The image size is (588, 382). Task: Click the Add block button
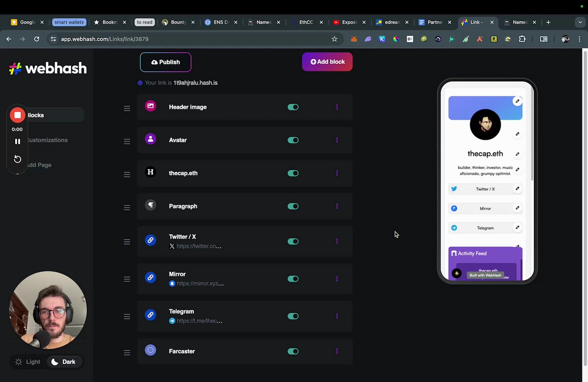pos(327,62)
